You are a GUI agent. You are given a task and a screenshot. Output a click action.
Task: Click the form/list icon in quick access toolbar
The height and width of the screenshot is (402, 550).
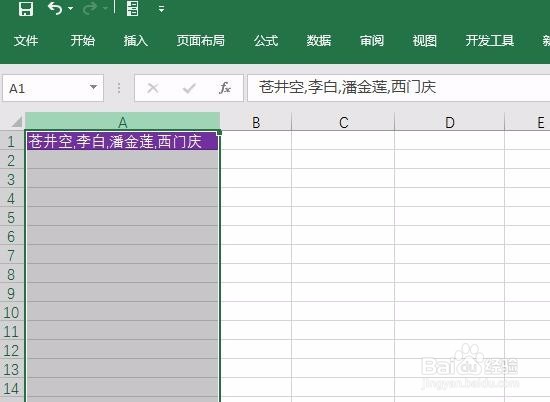pos(132,8)
